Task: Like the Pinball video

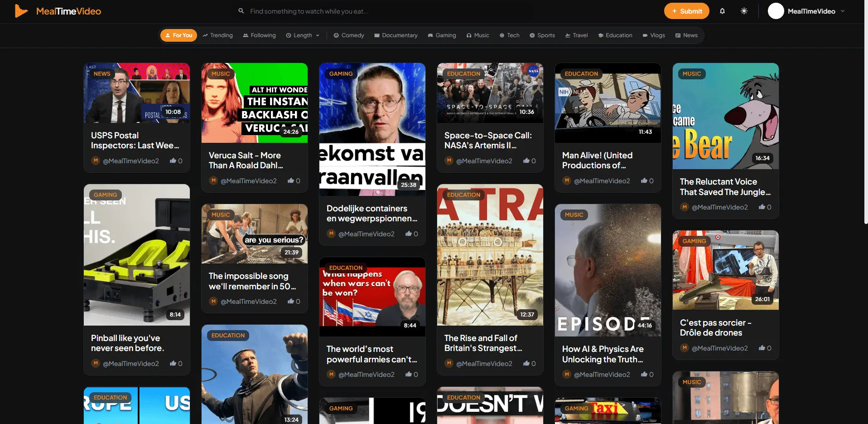Action: click(176, 363)
